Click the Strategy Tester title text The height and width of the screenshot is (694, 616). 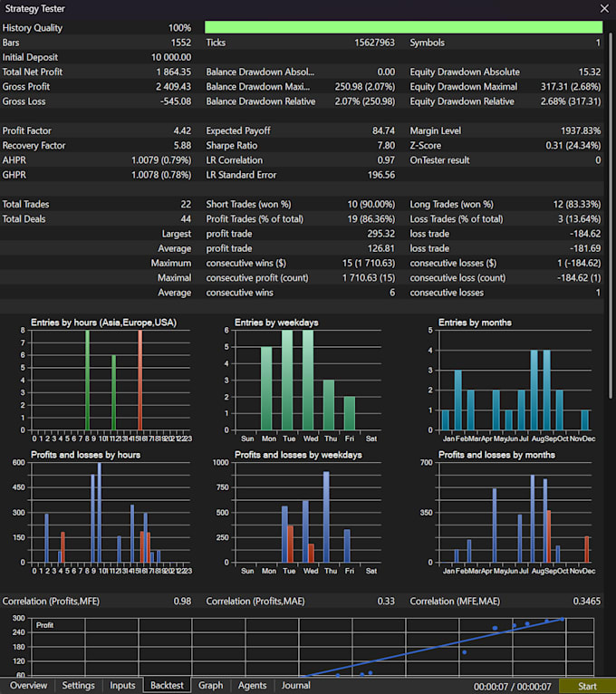34,8
